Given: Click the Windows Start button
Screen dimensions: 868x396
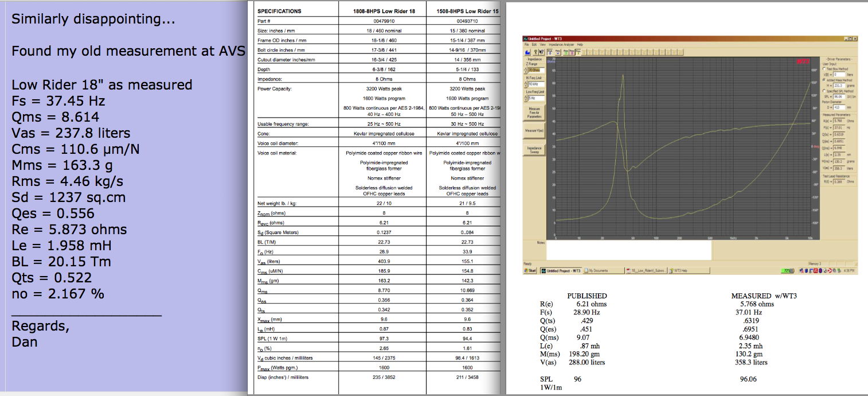Looking at the screenshot, I should tap(530, 270).
